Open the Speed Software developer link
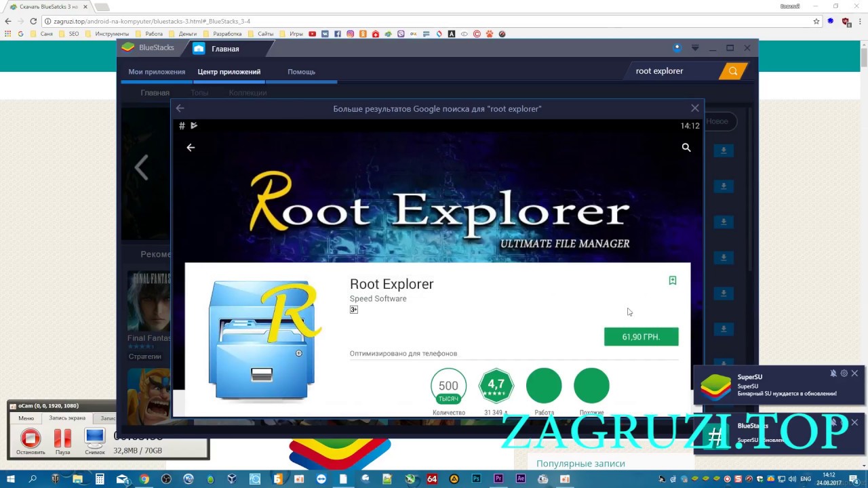 coord(378,299)
